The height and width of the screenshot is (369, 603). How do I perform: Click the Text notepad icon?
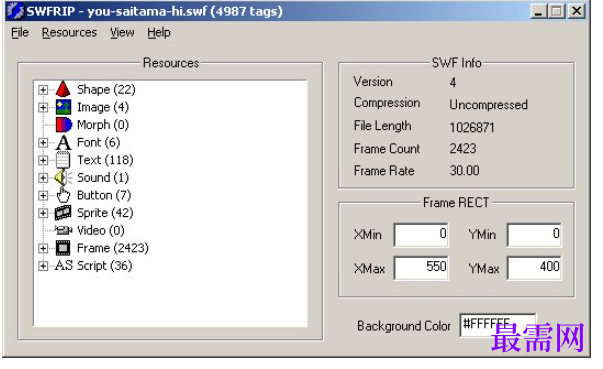tap(63, 160)
